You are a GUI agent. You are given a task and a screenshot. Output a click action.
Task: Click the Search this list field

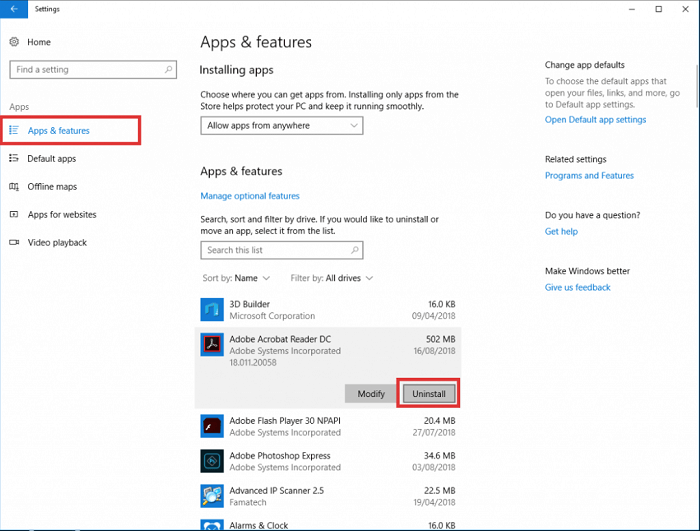click(282, 250)
